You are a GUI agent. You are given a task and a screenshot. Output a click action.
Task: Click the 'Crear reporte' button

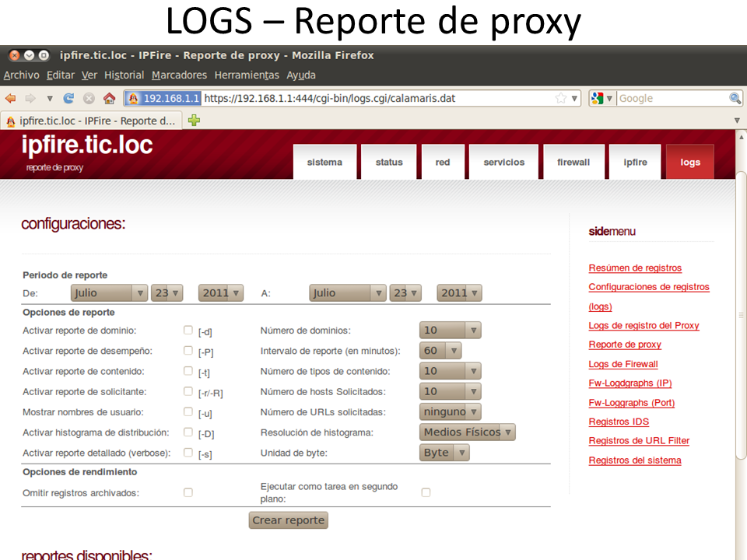pyautogui.click(x=288, y=520)
